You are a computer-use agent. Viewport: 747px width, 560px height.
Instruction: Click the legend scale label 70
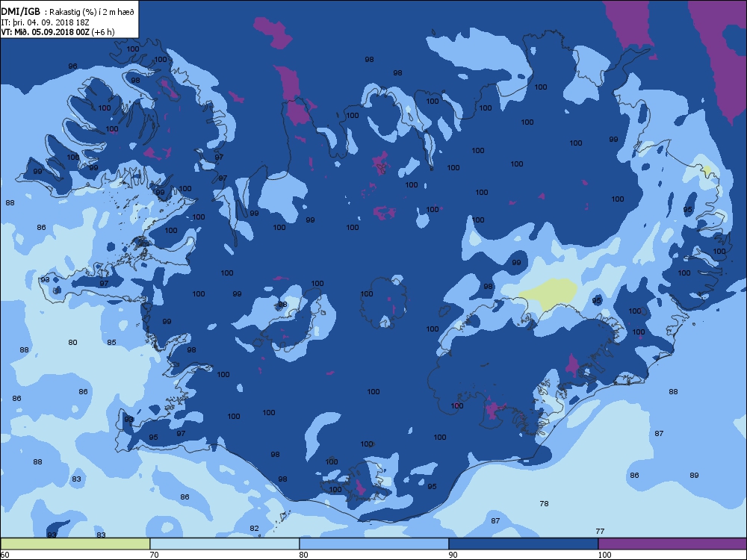(155, 555)
